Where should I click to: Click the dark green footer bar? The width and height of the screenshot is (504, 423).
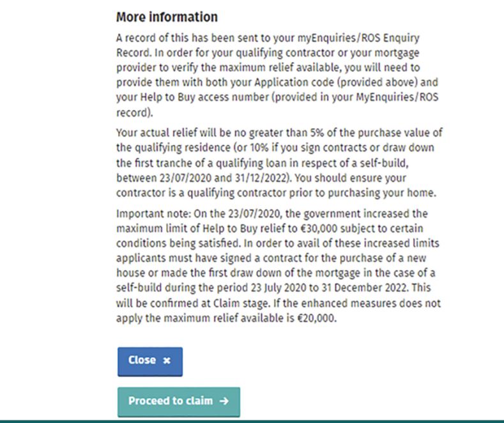click(x=252, y=420)
